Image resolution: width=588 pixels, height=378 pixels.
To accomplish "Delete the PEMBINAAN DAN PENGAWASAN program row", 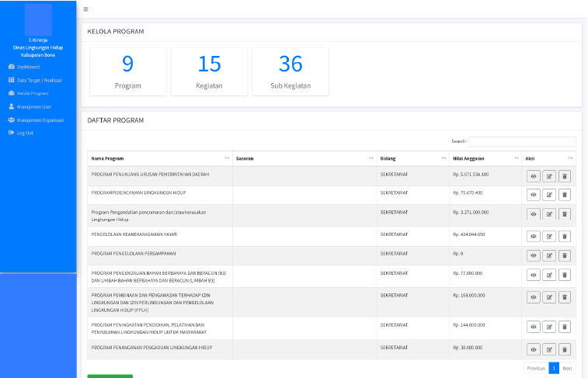I will (565, 297).
